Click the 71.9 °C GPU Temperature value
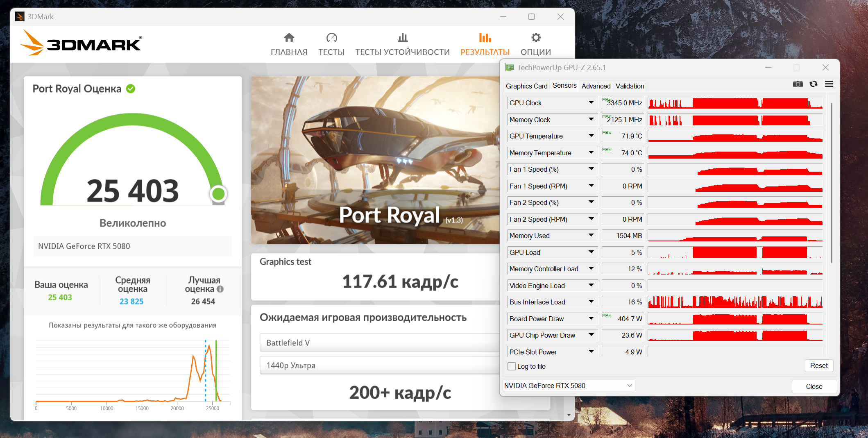This screenshot has height=438, width=868. [623, 136]
